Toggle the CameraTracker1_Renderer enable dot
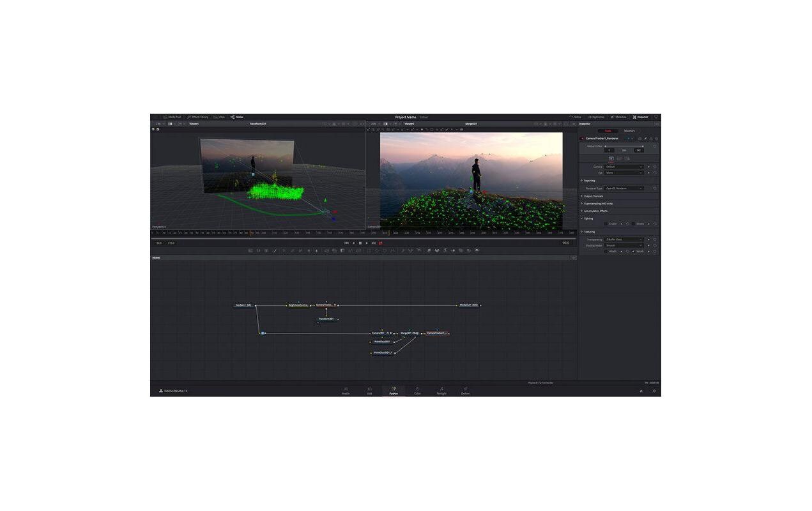Image resolution: width=812 pixels, height=511 pixels. [581, 138]
